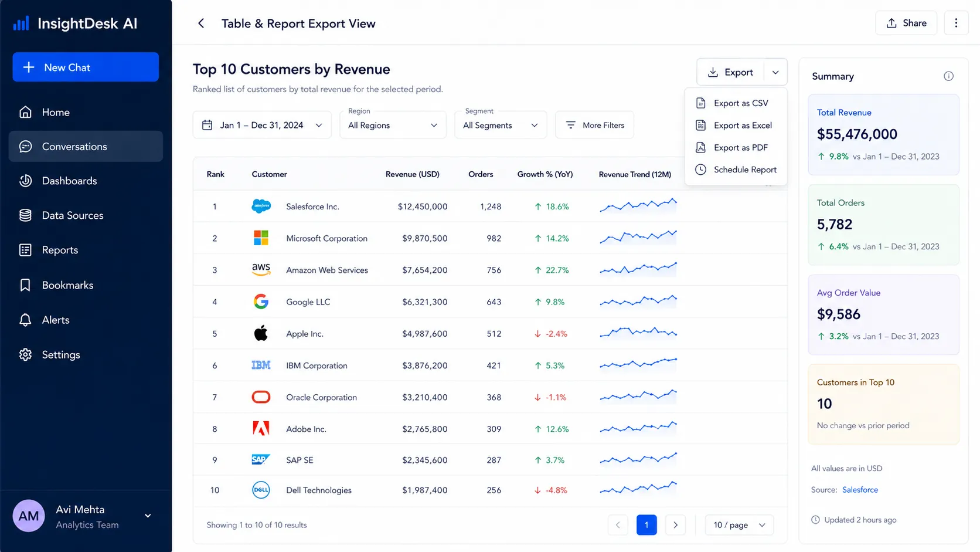
Task: Click the Revenue Trend (12M) column header
Action: (635, 174)
